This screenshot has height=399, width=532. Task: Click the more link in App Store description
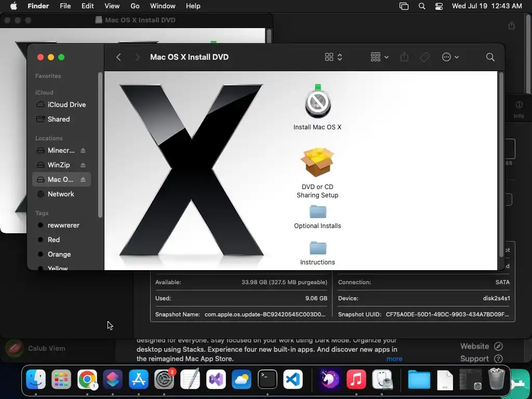click(394, 359)
